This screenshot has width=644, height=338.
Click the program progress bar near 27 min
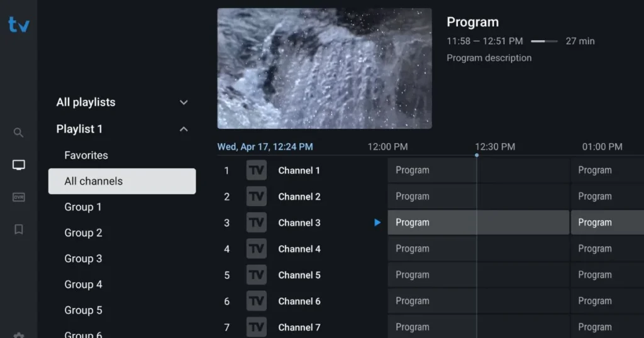point(544,41)
